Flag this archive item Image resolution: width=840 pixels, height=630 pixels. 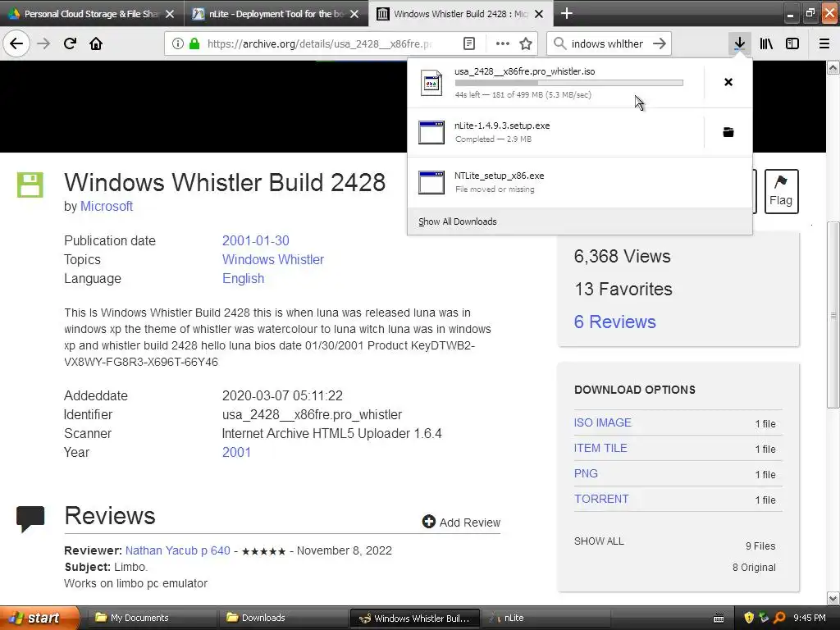pyautogui.click(x=781, y=191)
